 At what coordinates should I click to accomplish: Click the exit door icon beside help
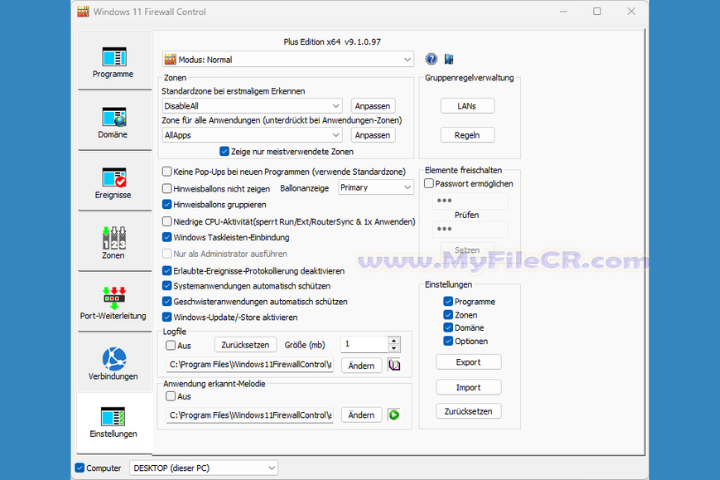[x=449, y=59]
